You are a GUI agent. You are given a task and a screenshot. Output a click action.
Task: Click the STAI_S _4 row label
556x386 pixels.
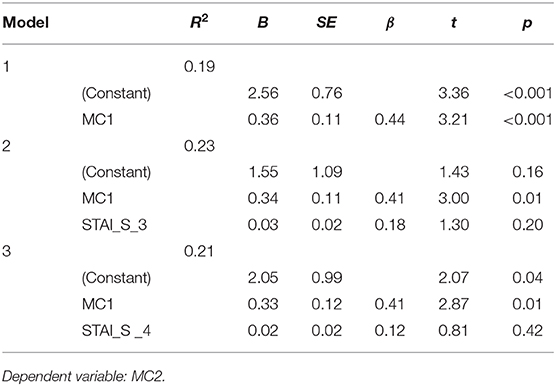pos(116,331)
